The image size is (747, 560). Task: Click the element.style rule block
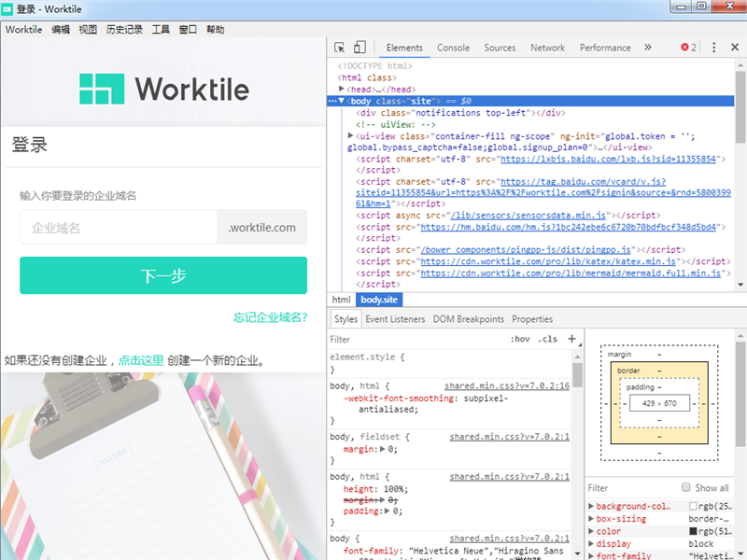point(450,363)
